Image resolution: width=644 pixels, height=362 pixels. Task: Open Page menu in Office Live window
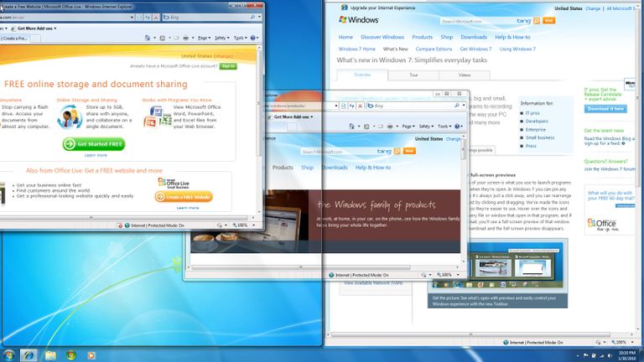coord(204,38)
